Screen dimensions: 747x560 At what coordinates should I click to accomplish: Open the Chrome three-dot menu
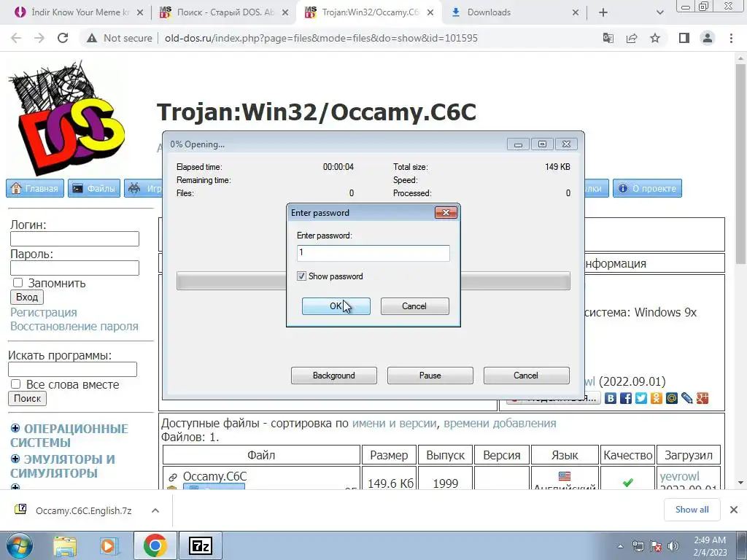pyautogui.click(x=731, y=38)
